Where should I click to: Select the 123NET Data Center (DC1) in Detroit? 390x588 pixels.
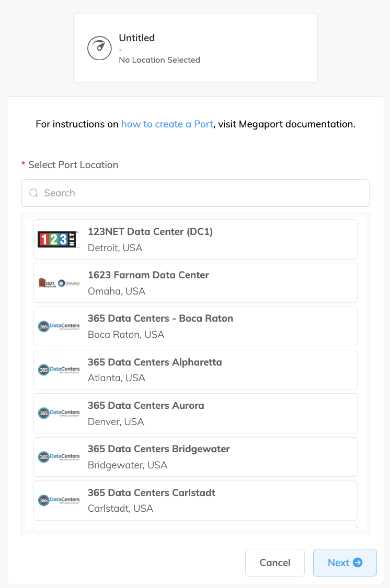195,239
